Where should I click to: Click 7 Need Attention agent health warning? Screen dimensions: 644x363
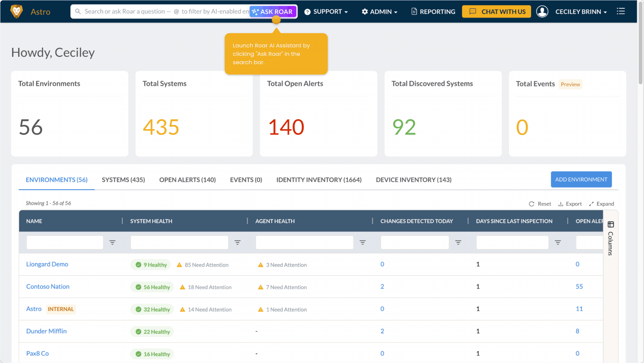(282, 287)
